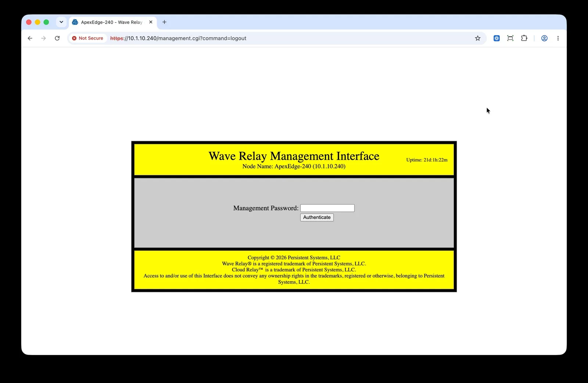Open the Extensions puzzle icon

coord(524,38)
